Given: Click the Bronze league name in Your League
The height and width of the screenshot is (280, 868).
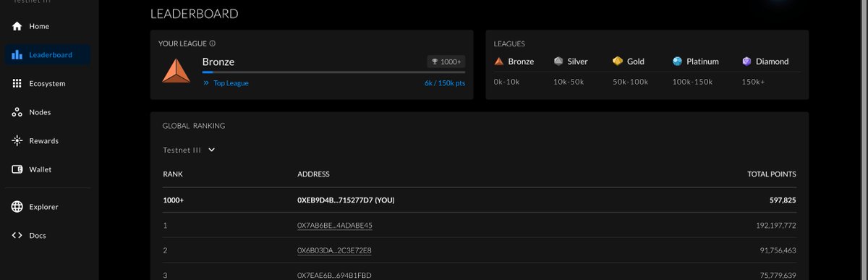Looking at the screenshot, I should (218, 61).
